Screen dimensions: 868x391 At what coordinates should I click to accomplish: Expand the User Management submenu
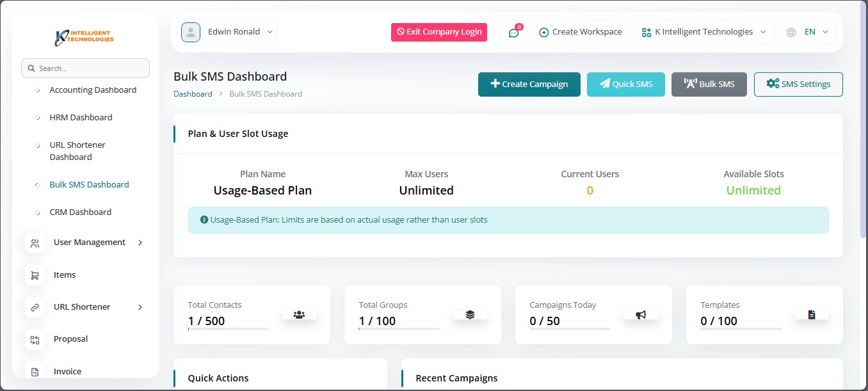click(140, 243)
